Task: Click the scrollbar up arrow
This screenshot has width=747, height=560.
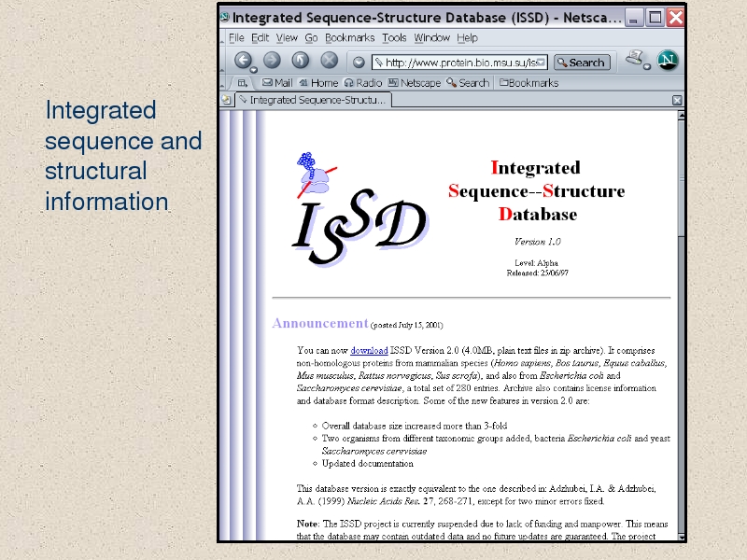Action: point(682,115)
